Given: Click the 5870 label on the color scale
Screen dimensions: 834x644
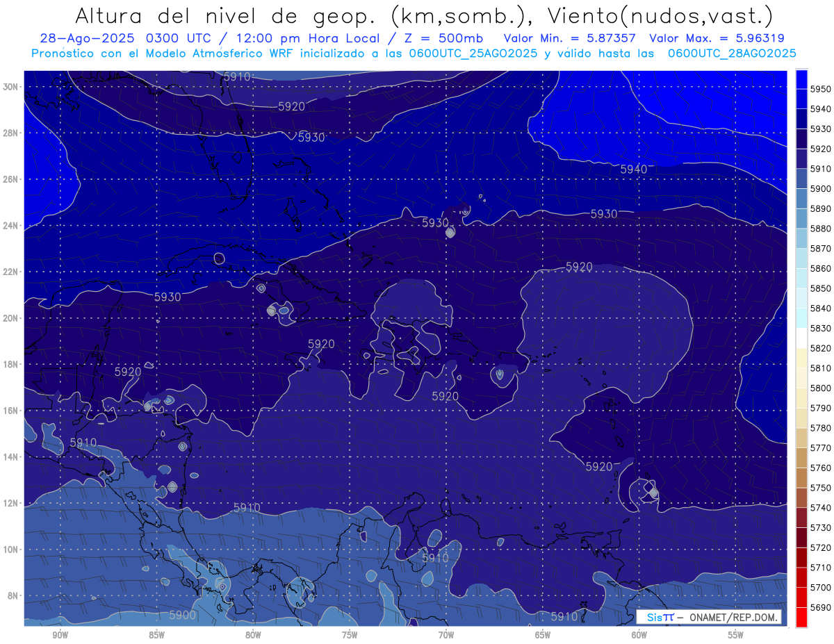Looking at the screenshot, I should tap(821, 248).
